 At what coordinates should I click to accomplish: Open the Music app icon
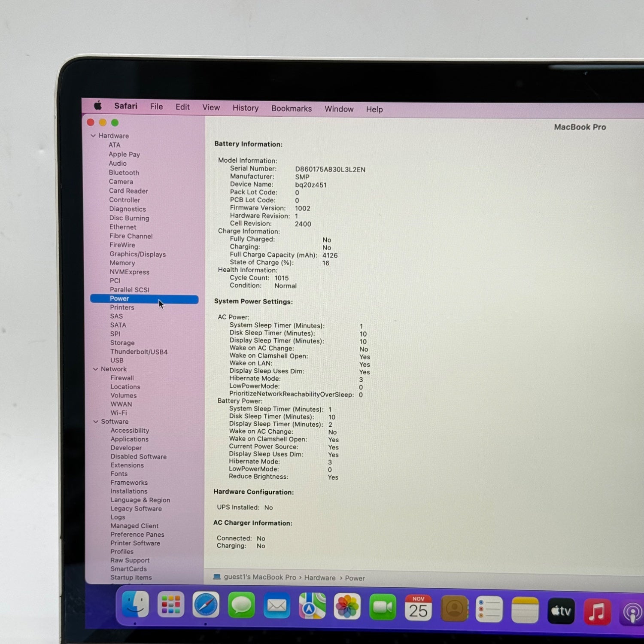pyautogui.click(x=597, y=611)
